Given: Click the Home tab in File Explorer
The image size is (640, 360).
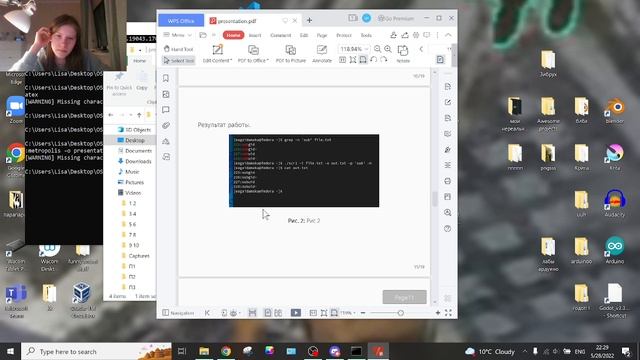Looking at the screenshot, I should click(x=140, y=61).
